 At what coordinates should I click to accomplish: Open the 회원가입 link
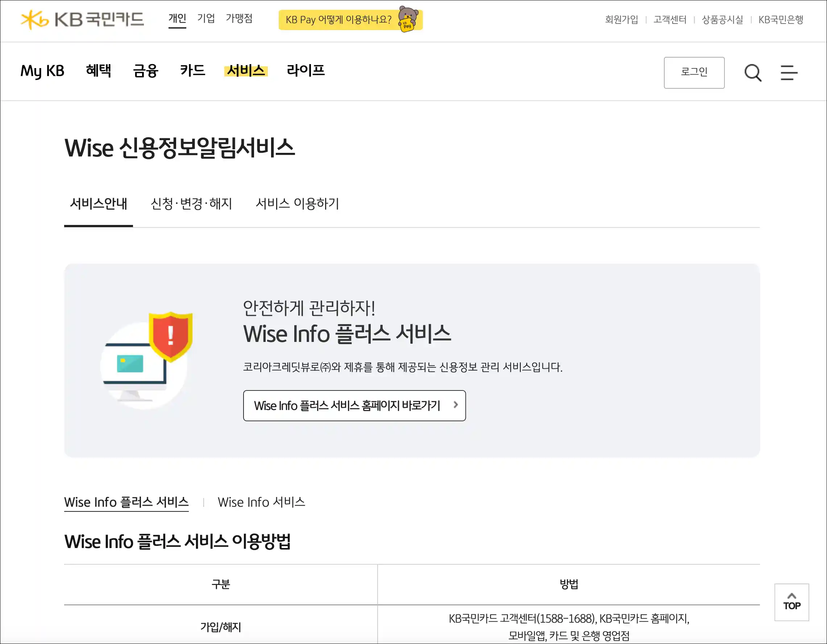click(x=621, y=20)
